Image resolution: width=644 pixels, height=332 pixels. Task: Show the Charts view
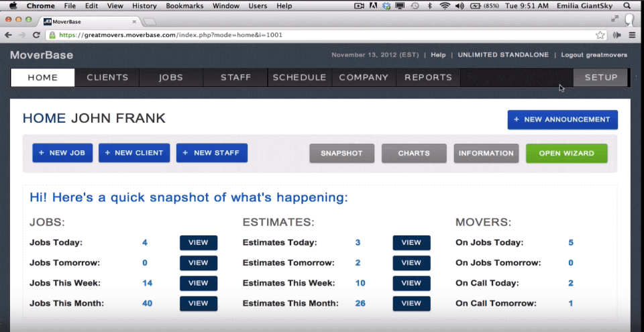click(x=414, y=154)
